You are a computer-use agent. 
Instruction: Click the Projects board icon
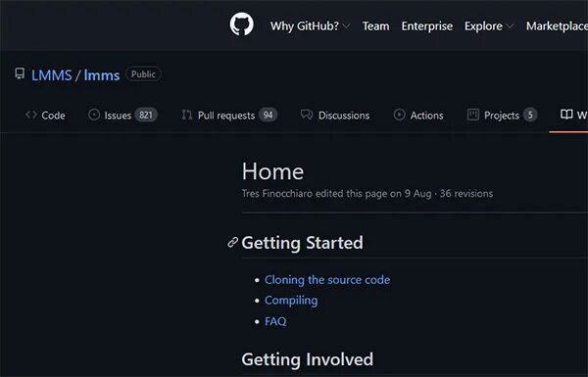pos(473,115)
